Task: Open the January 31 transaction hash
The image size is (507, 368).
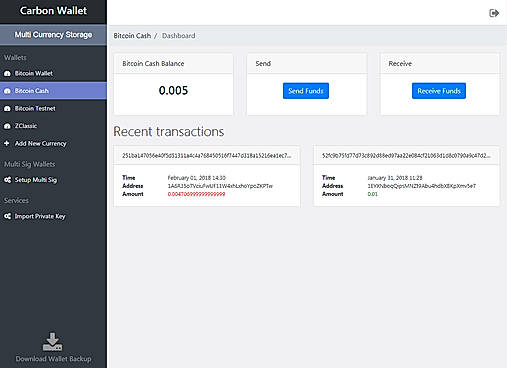Action: coord(406,155)
